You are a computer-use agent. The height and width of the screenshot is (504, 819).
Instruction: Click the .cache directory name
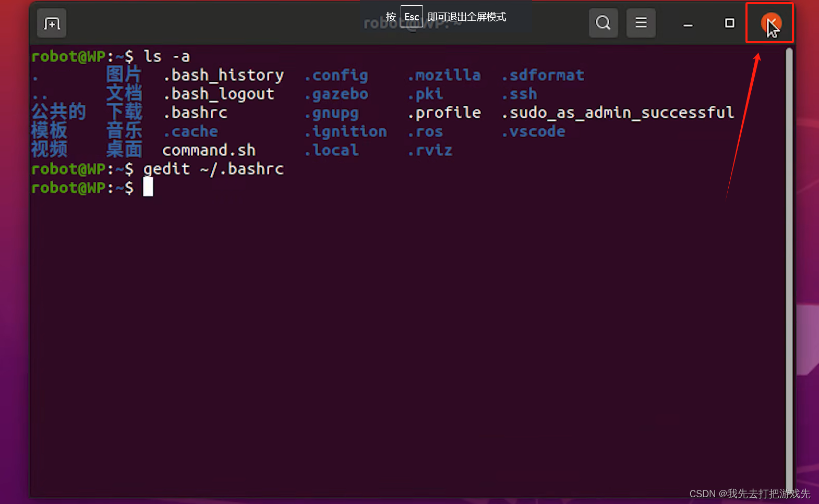(x=190, y=132)
